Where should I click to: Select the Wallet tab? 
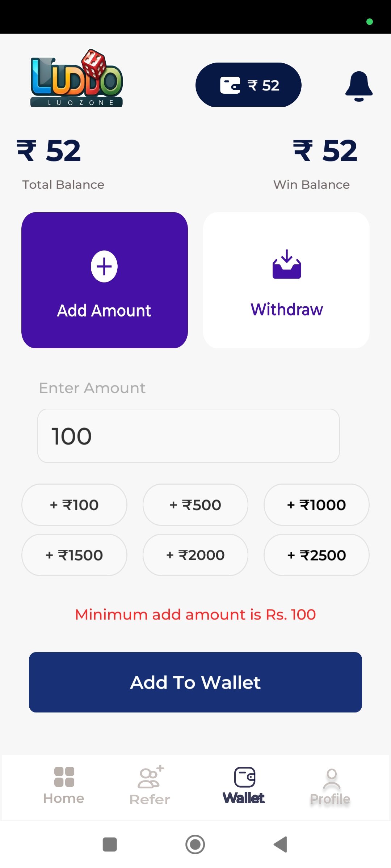[244, 786]
